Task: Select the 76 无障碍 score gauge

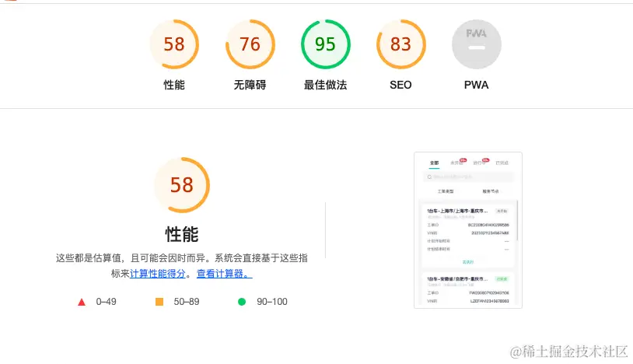Action: pos(250,44)
